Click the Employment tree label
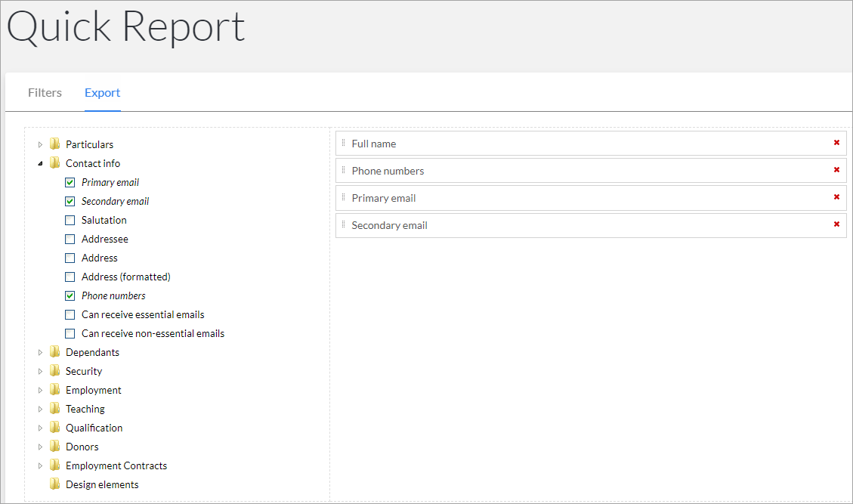Screen dimensions: 853x504 (x=94, y=390)
